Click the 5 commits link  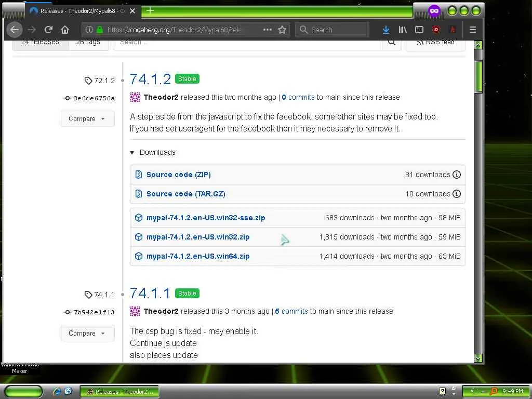click(291, 312)
